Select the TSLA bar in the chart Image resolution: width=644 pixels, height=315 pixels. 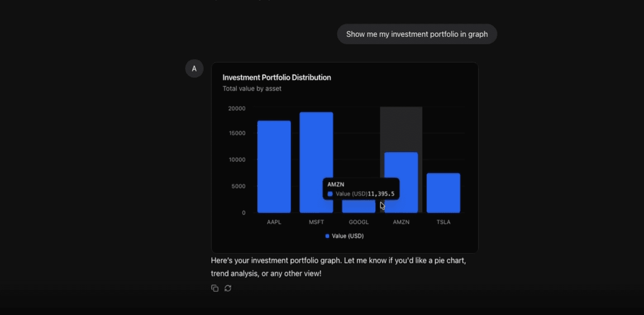(443, 192)
